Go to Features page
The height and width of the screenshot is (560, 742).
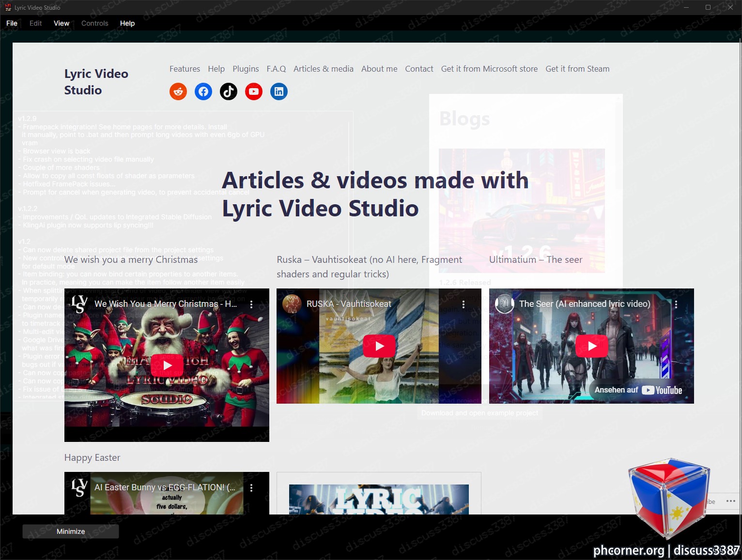185,69
